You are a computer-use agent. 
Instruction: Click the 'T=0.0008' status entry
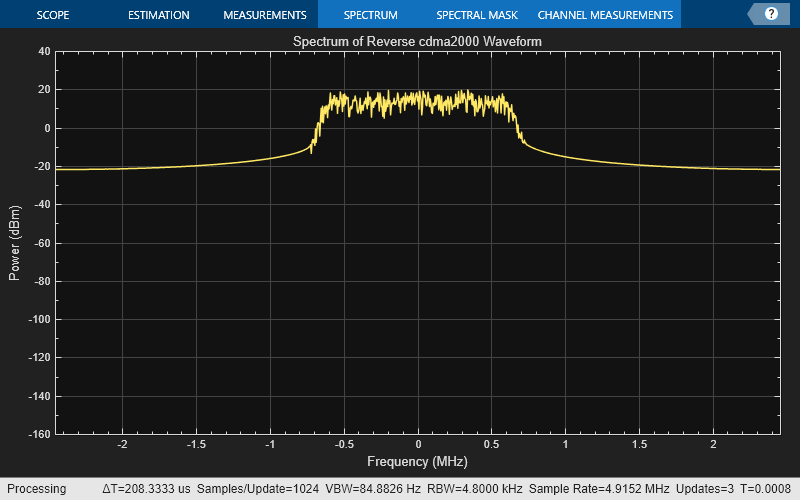pyautogui.click(x=765, y=489)
